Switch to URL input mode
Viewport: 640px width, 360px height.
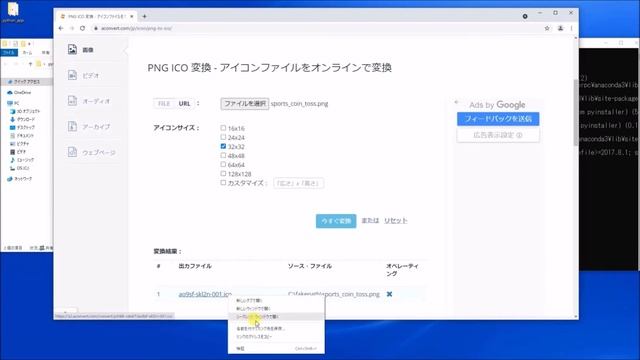click(x=184, y=104)
